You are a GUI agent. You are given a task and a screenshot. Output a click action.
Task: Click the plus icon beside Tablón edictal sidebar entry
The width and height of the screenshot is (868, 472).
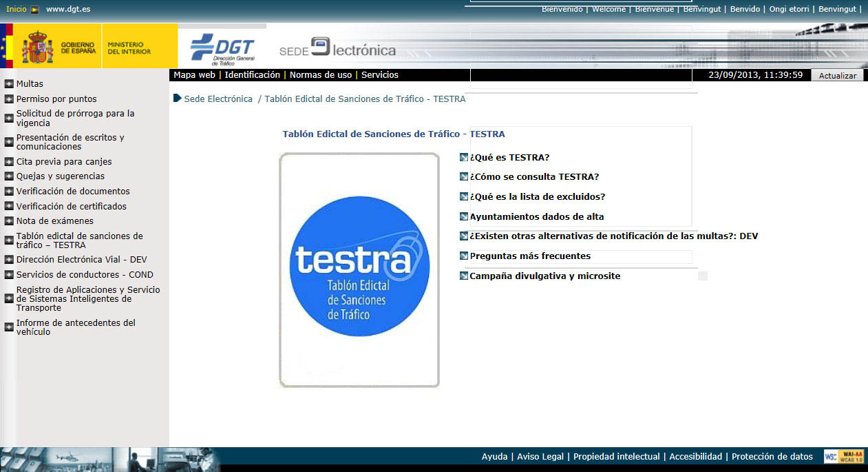tap(9, 240)
